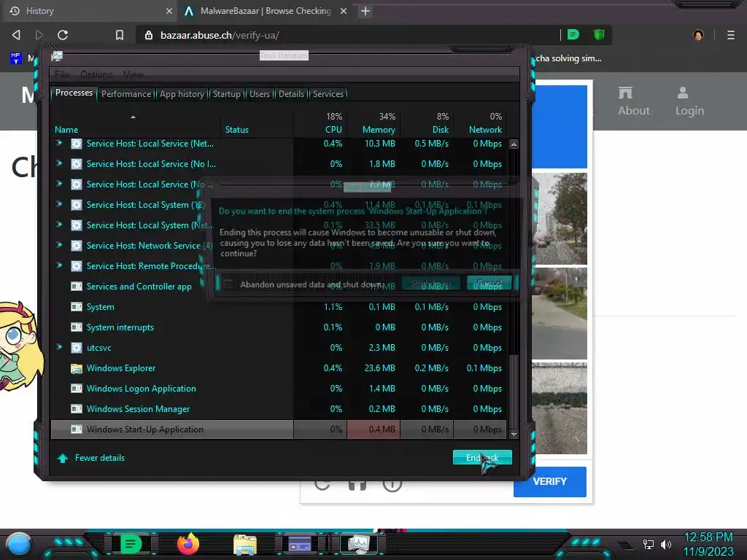Expand Service Host: Network Service (4) row
The image size is (747, 560).
[59, 245]
